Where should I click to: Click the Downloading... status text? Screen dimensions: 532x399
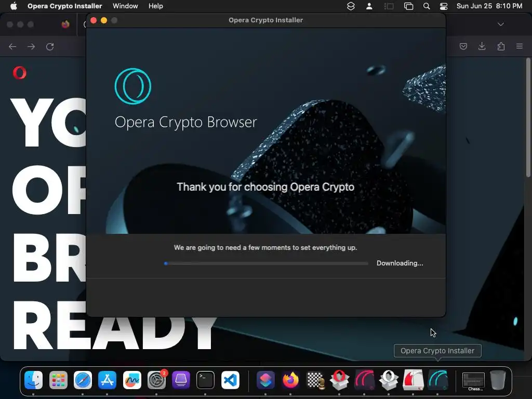coord(400,263)
